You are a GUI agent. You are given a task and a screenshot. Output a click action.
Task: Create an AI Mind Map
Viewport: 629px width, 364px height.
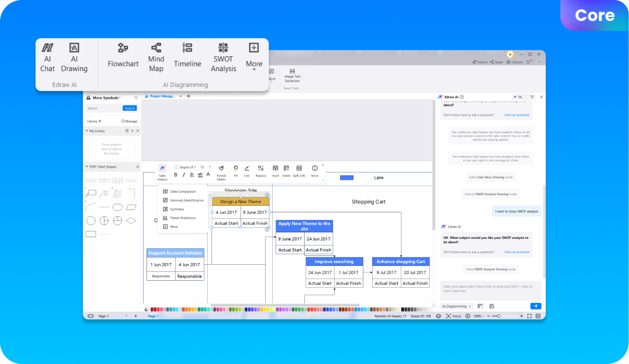pyautogui.click(x=156, y=58)
